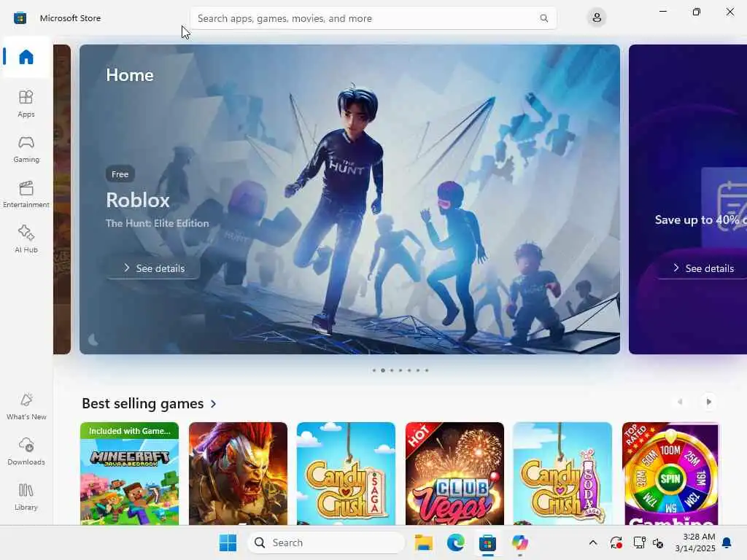
Task: Click See details for Roblox
Action: click(153, 268)
